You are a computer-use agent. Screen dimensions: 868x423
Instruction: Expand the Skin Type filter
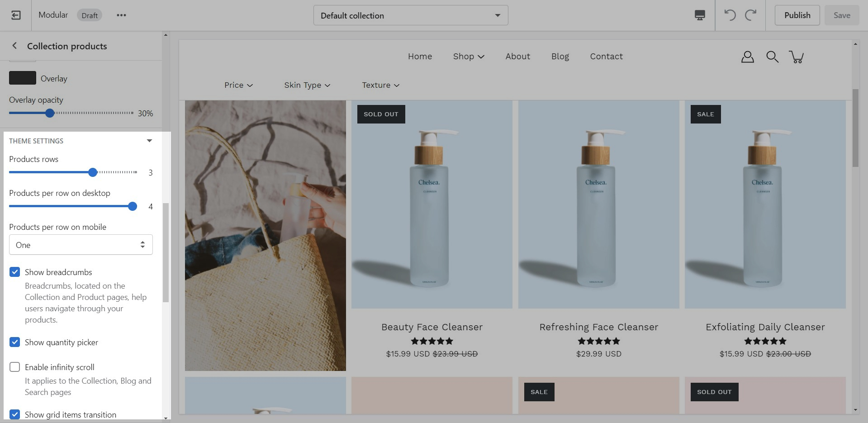307,85
